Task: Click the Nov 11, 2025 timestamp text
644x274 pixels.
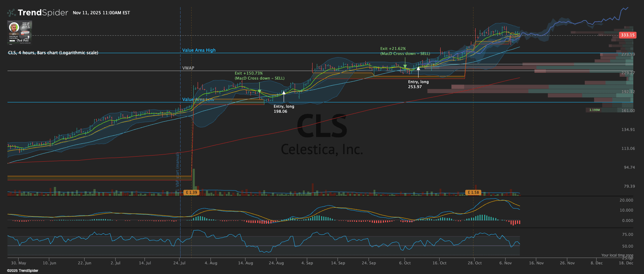Action: (x=101, y=13)
